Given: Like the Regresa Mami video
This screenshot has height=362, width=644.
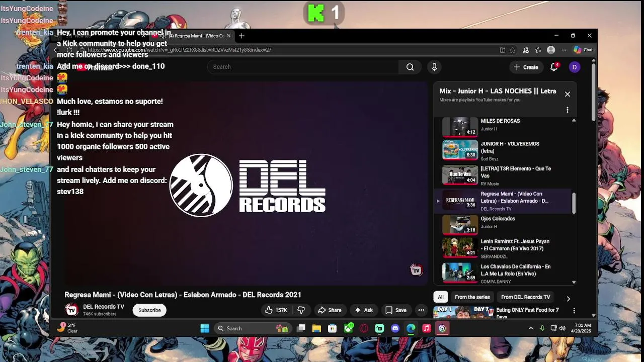Looking at the screenshot, I should coord(276,310).
